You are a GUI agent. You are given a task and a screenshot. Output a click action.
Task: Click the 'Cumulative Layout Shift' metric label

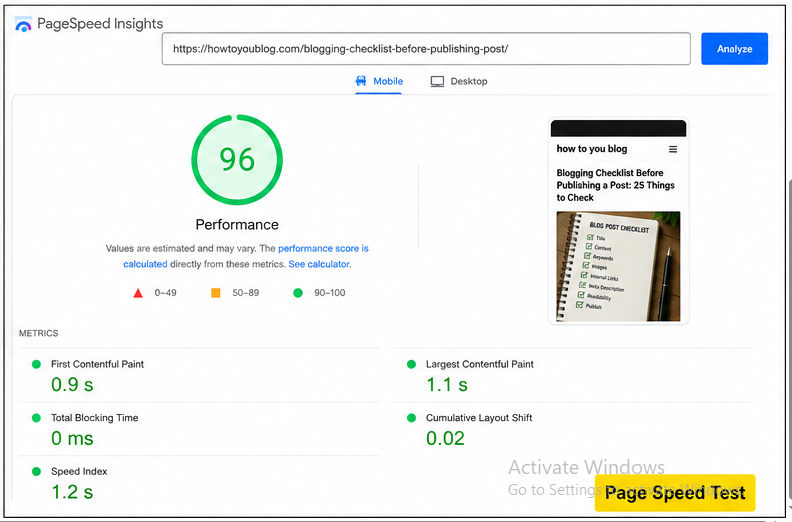[x=479, y=417]
